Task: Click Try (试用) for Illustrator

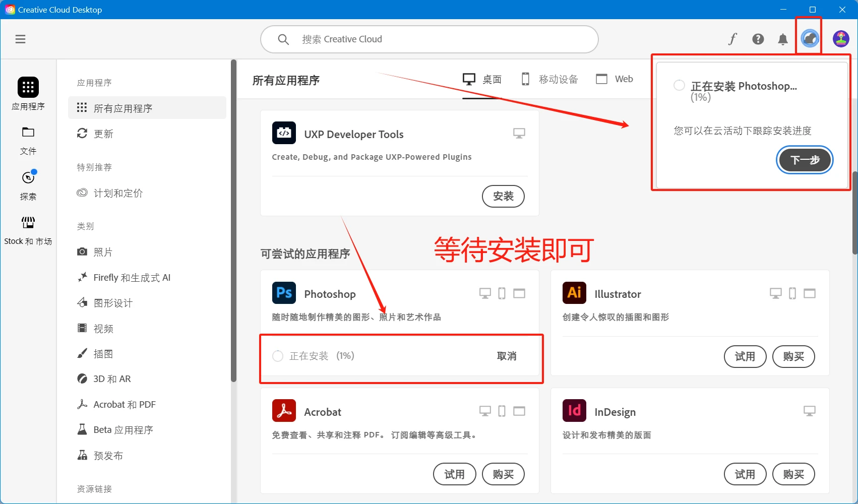Action: [x=745, y=356]
